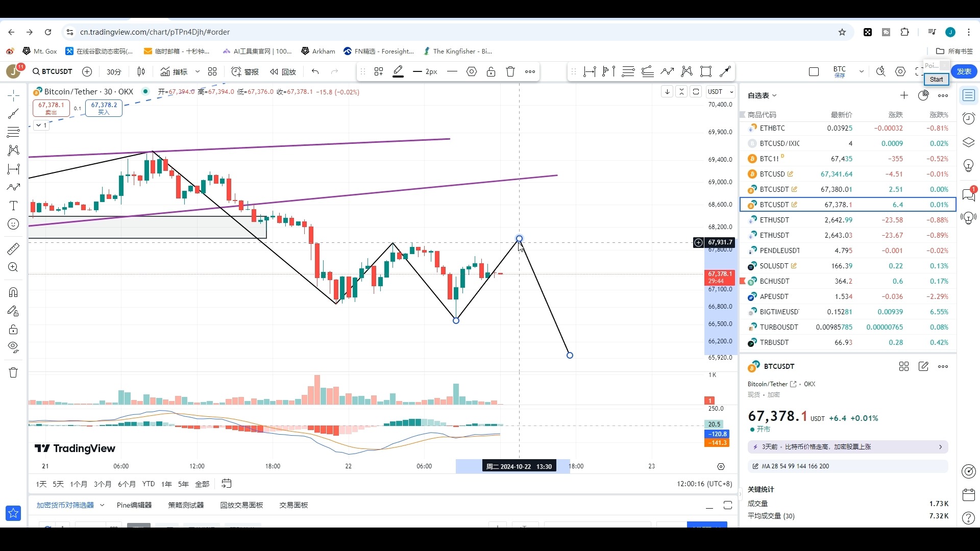Select the crosshair cursor tool
Image resolution: width=980 pixels, height=551 pixels.
point(13,95)
